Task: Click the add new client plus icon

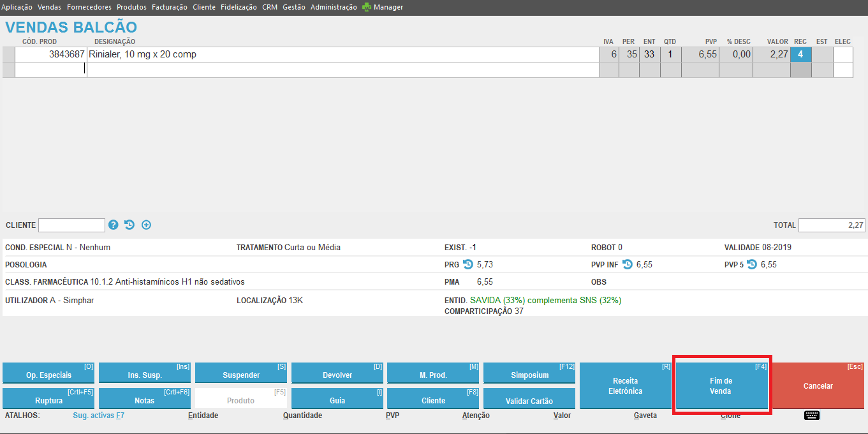Action: pos(146,225)
